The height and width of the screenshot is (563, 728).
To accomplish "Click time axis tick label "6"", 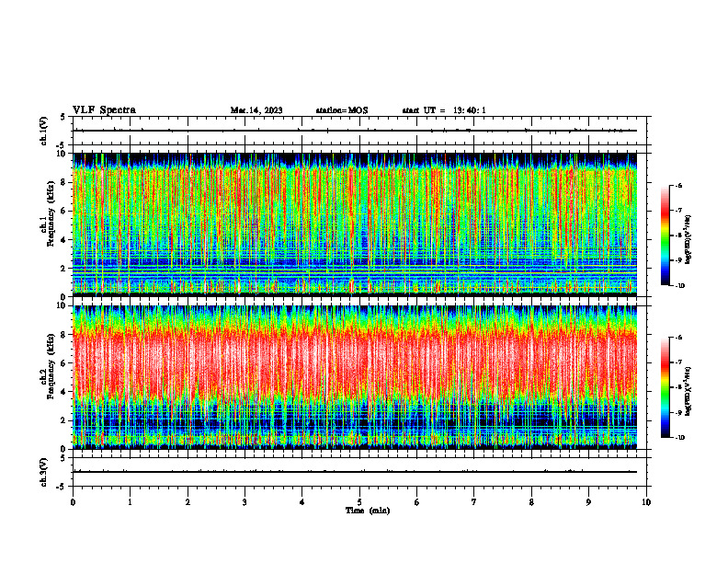I will tap(417, 502).
